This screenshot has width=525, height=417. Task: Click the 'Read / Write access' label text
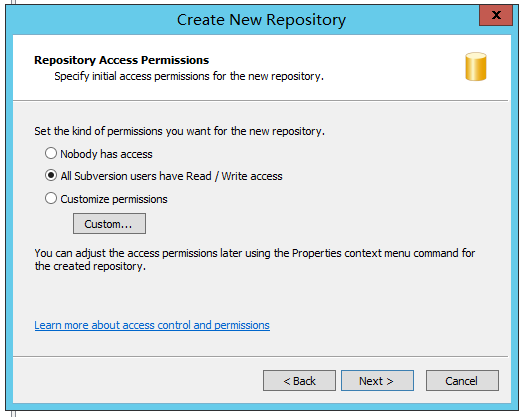(234, 176)
